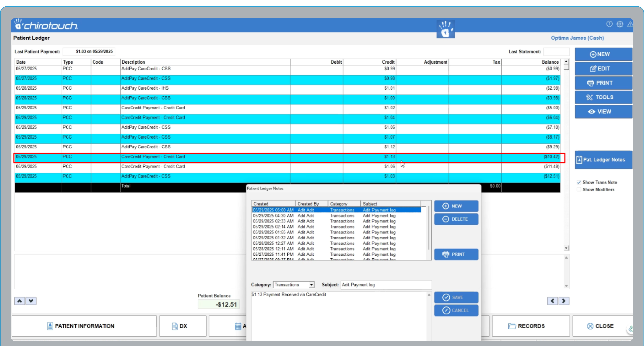The image size is (644, 346).
Task: Click the note text area with $1.13 payment
Action: pos(339,316)
